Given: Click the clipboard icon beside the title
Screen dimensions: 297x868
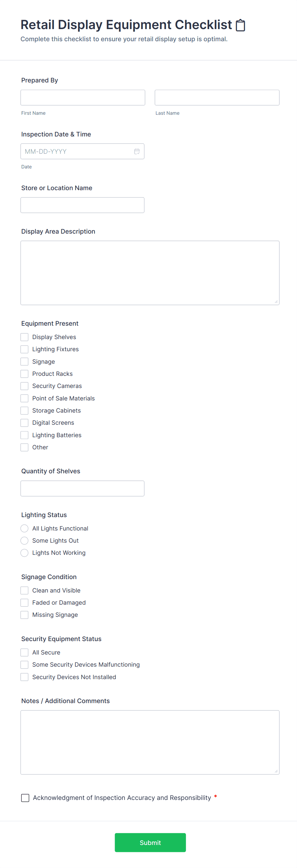Looking at the screenshot, I should pos(240,25).
